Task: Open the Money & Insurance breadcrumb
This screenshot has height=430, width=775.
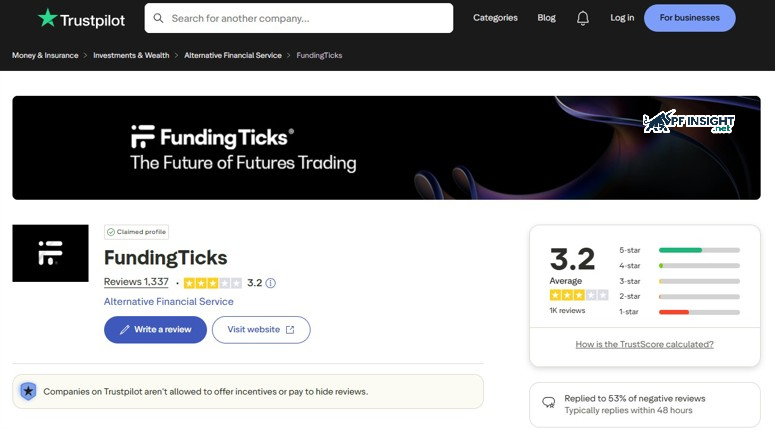Action: (x=45, y=55)
